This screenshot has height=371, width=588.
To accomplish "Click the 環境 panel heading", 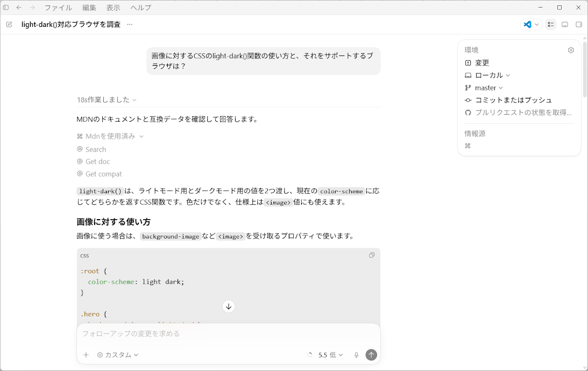I will coord(471,50).
